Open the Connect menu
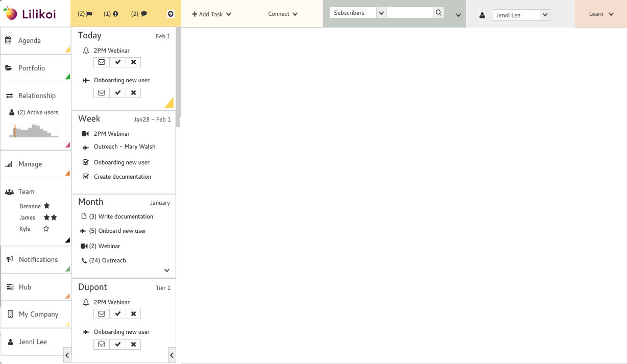Screen dimensions: 627x364 tap(282, 14)
